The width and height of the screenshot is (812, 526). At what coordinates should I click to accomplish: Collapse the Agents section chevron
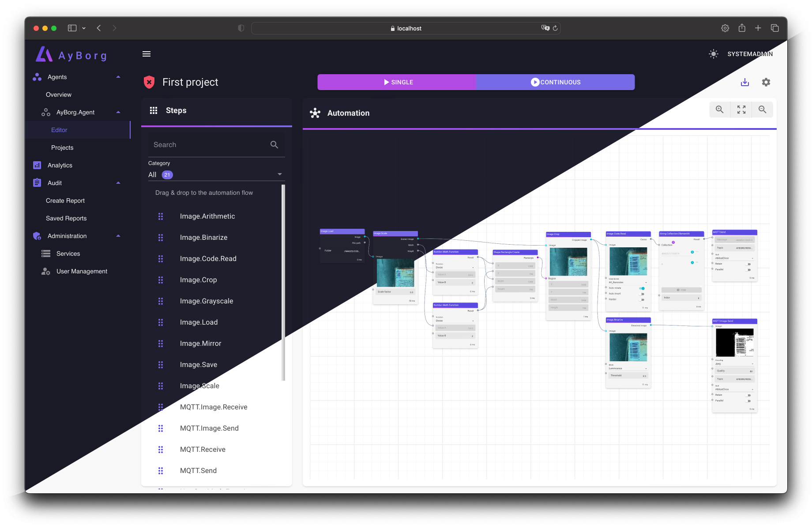(118, 77)
